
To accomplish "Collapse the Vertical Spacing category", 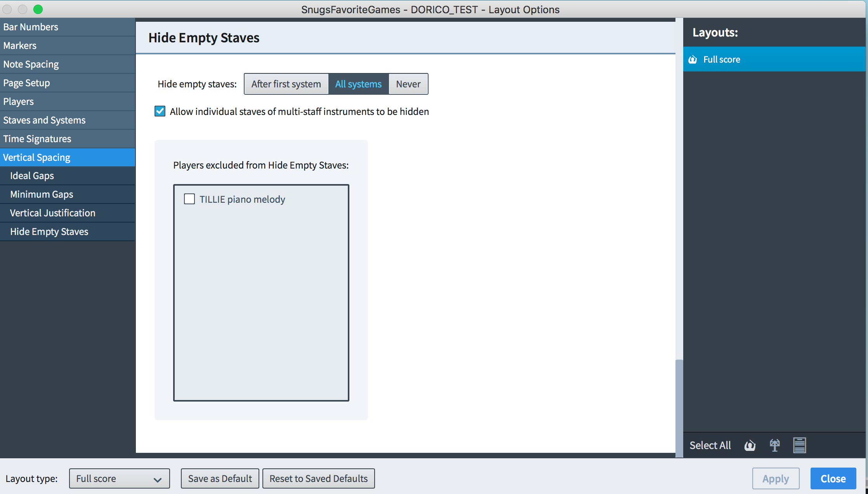I will click(x=37, y=157).
